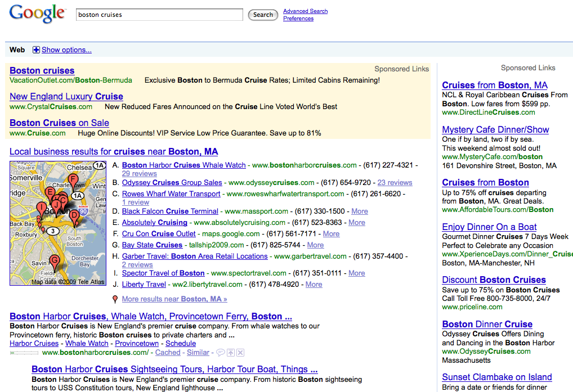Open Boston Cruises on Sale ad
The width and height of the screenshot is (573, 392).
(x=59, y=123)
